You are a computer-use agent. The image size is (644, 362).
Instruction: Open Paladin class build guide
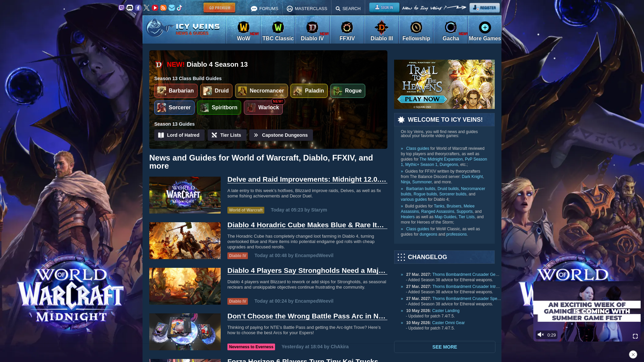[x=309, y=91]
